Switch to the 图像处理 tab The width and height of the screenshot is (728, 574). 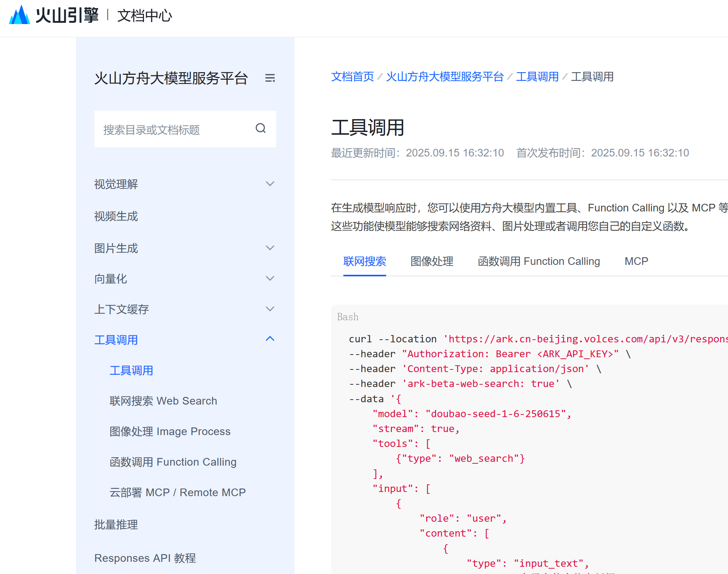(x=432, y=261)
